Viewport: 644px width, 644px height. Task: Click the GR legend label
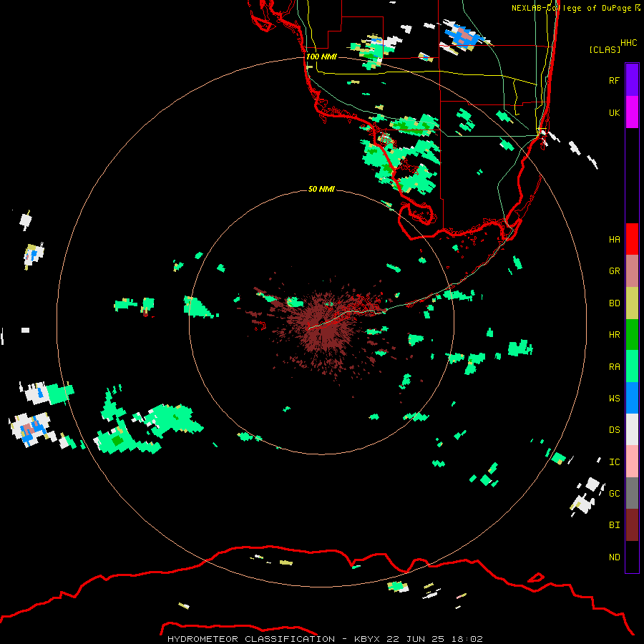pyautogui.click(x=614, y=271)
